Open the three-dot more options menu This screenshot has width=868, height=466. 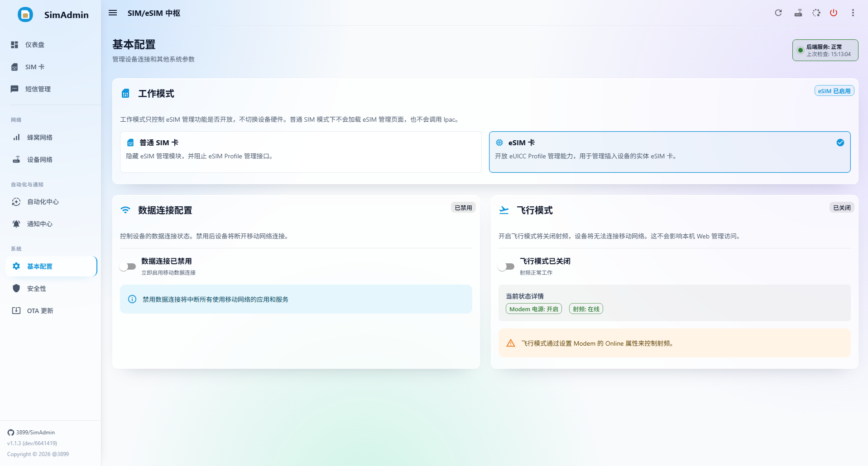pyautogui.click(x=853, y=13)
